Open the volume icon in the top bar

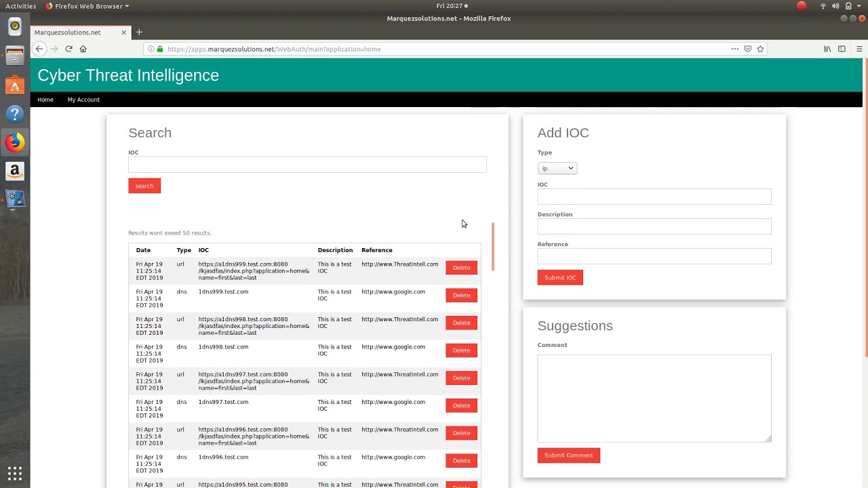pyautogui.click(x=835, y=6)
